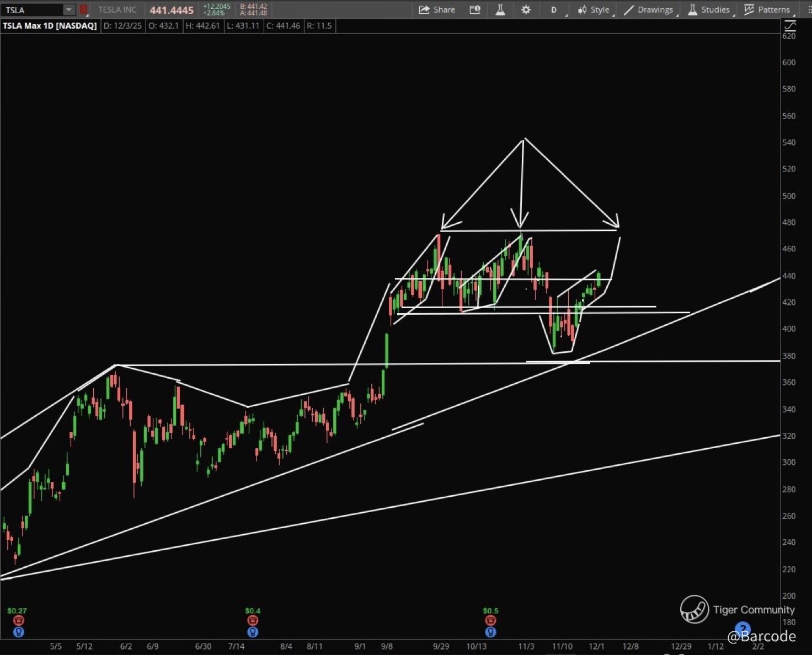Viewport: 812px width, 655px height.
Task: Click the blue lightbulb icon under $0.27
Action: tap(18, 632)
